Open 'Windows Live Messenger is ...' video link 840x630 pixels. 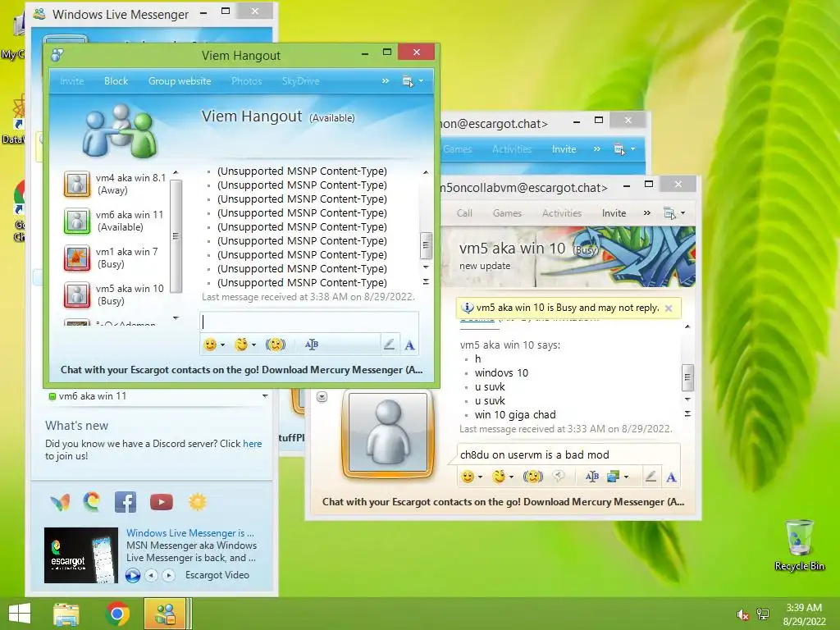click(x=190, y=533)
